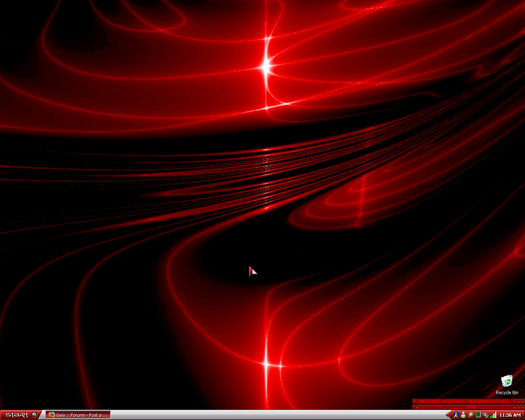Viewport: 525px width, 420px height.
Task: Click the round quick launch icon beside Start
Action: pyautogui.click(x=34, y=415)
